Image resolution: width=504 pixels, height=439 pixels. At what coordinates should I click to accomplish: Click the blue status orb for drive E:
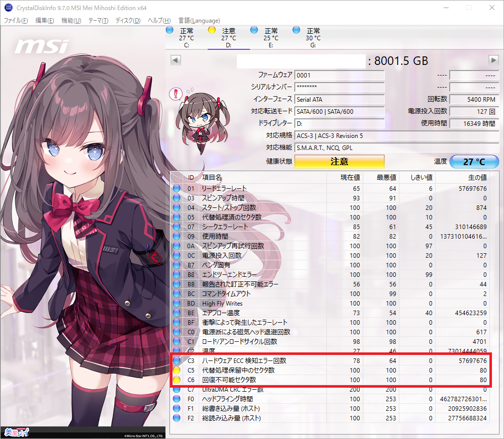tap(254, 30)
